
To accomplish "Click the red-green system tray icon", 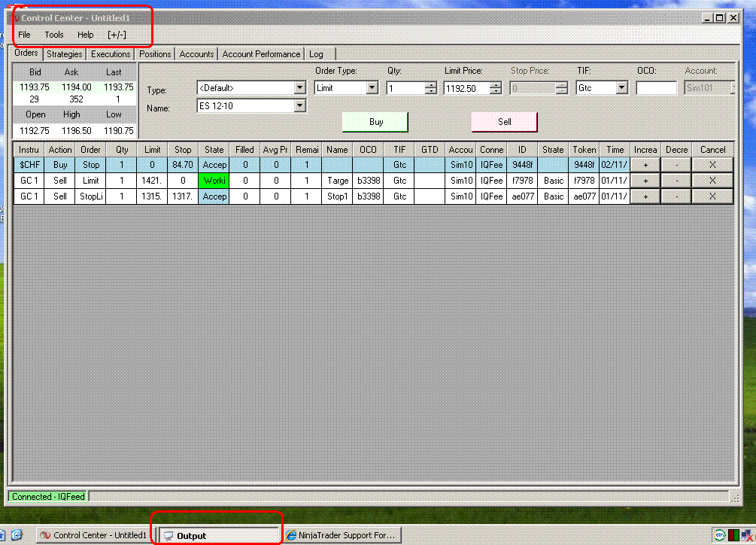I will [734, 535].
